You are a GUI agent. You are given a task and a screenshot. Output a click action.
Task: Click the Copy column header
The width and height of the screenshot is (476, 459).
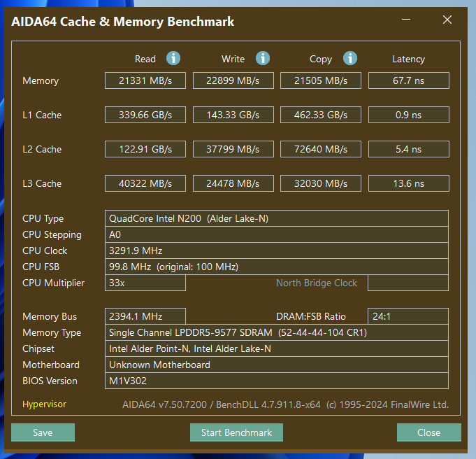(321, 59)
